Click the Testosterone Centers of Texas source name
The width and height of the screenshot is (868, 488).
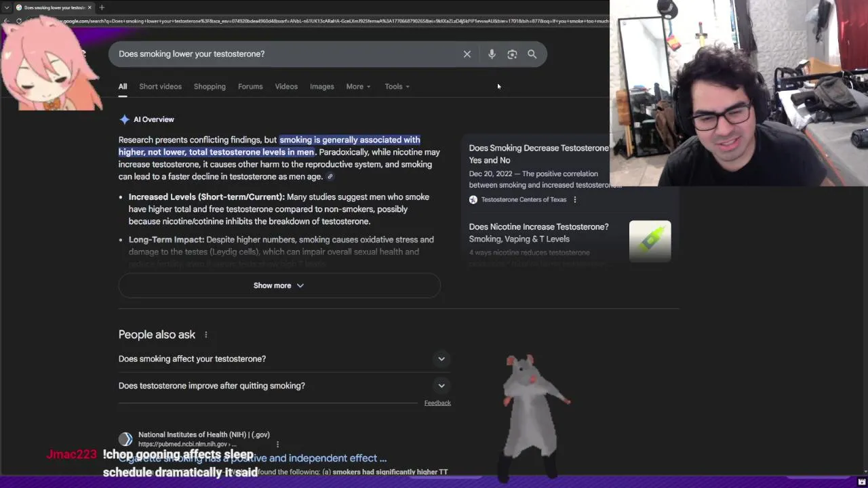(524, 200)
